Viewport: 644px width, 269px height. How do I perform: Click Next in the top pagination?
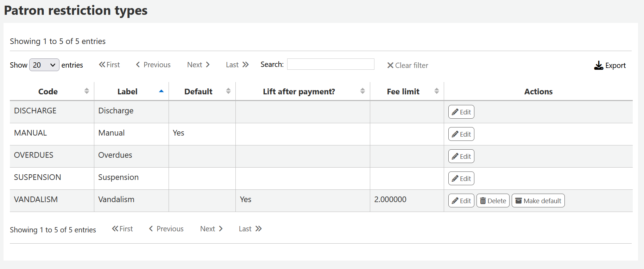[x=198, y=65]
